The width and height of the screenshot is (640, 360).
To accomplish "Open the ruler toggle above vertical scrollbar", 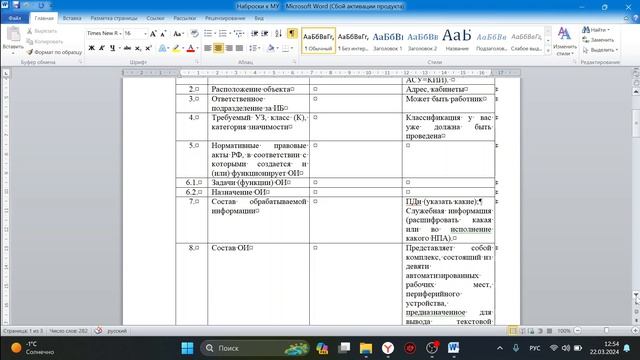I will [636, 73].
